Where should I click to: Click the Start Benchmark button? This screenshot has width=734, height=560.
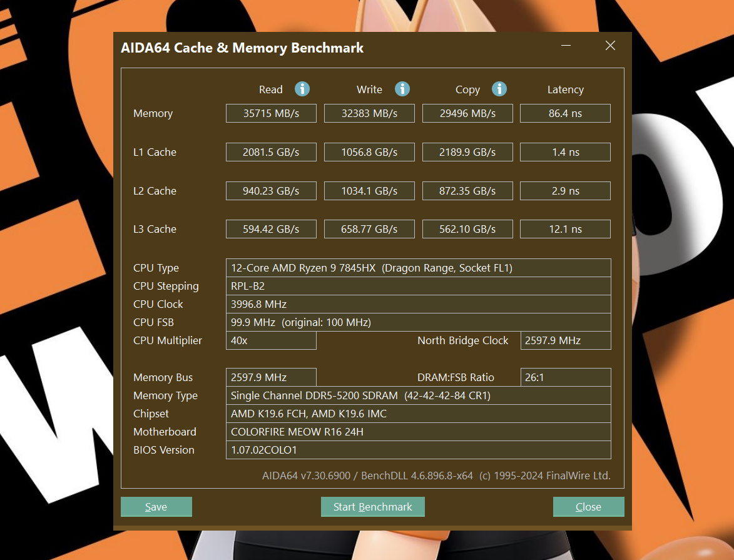point(372,507)
